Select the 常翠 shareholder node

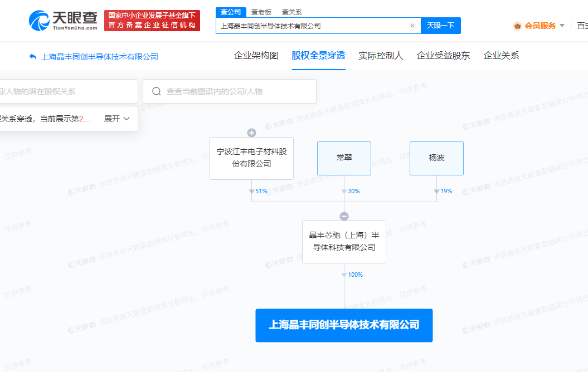coord(344,158)
